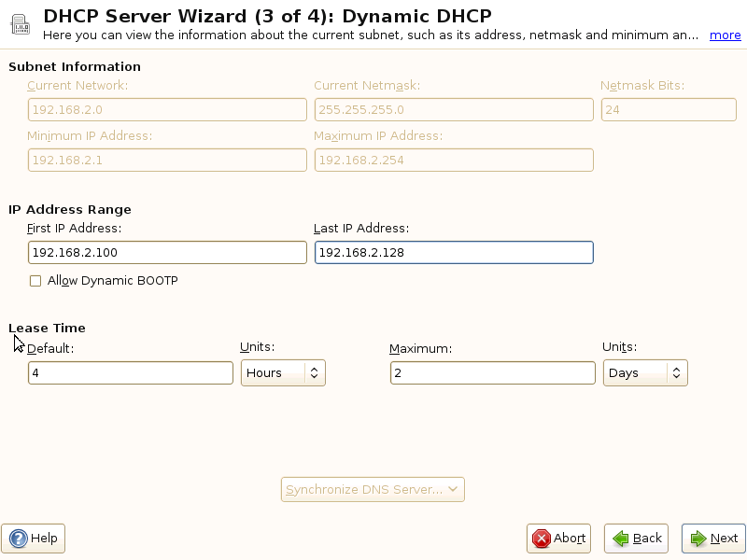
Task: Click the DHCP server wizard icon
Action: (19, 23)
